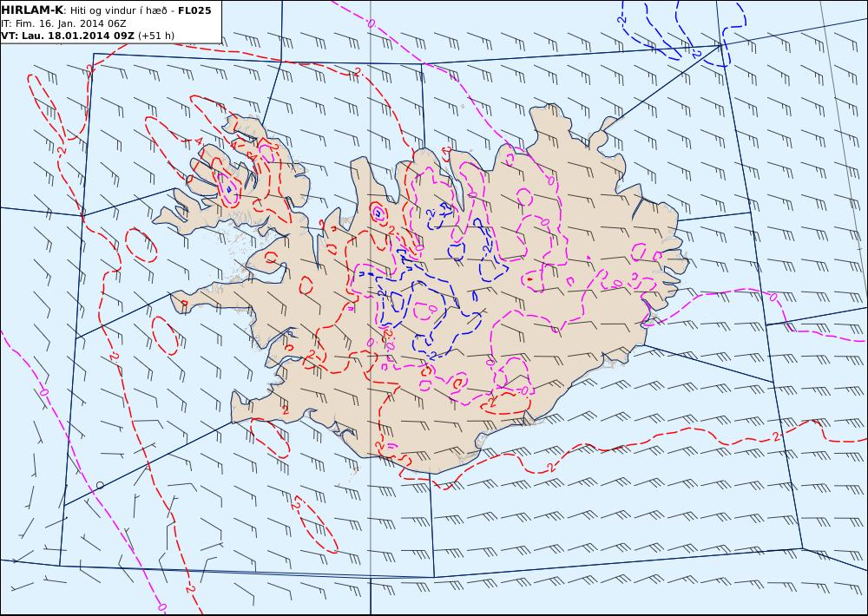The width and height of the screenshot is (868, 616).
Task: Select the 'VT: Lau. 18.01.2014 09Z' valid time
Action: (x=68, y=36)
